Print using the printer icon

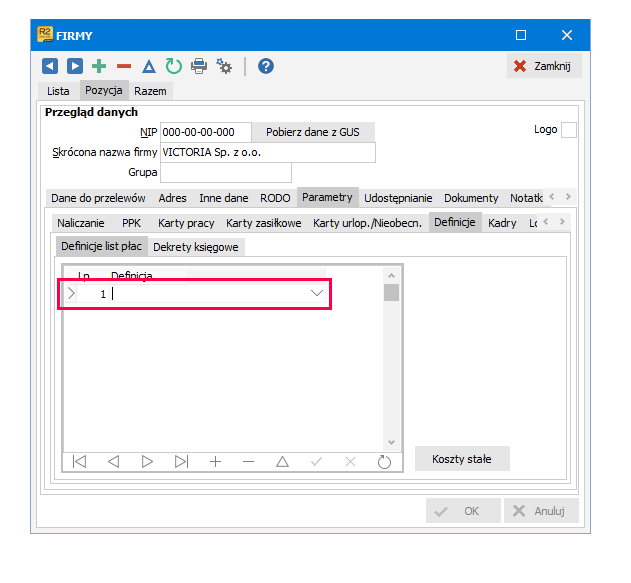(199, 66)
